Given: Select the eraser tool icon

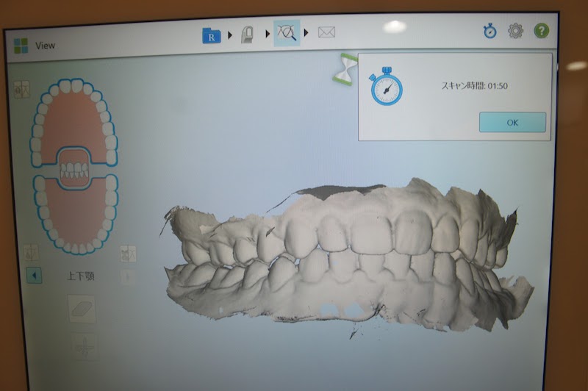Looking at the screenshot, I should pos(82,309).
